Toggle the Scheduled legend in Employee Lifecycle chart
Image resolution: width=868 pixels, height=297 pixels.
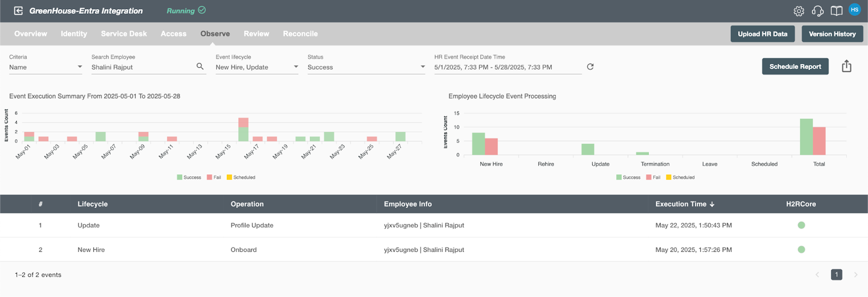pos(680,178)
